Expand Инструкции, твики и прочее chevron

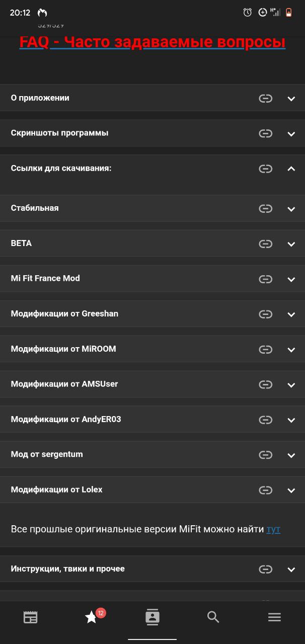(x=291, y=570)
